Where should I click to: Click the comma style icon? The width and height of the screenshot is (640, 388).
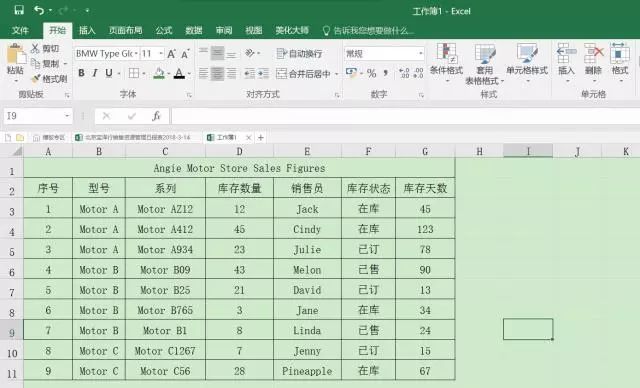[x=385, y=73]
